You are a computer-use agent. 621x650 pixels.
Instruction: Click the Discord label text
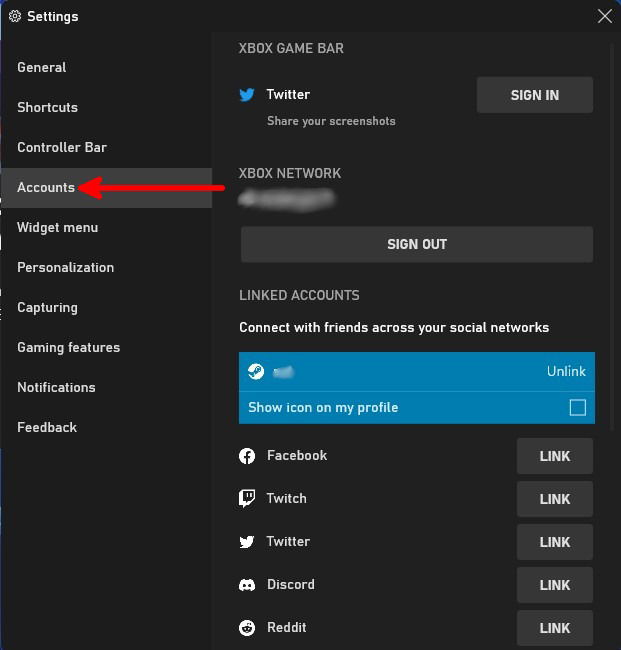click(291, 585)
